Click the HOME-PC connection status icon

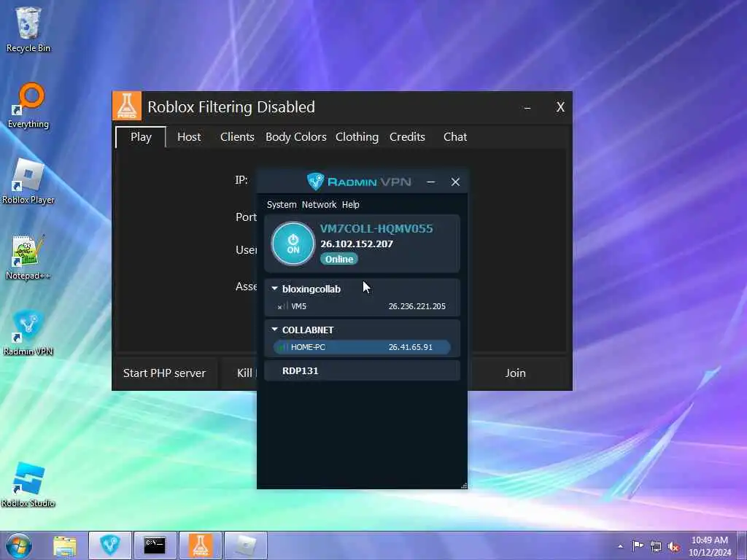282,347
